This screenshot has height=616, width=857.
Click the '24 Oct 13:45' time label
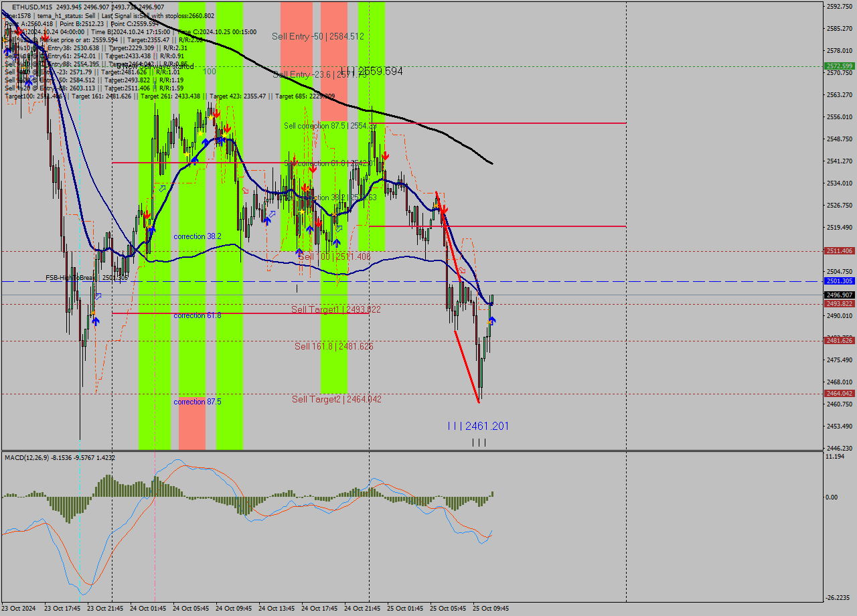pos(277,609)
